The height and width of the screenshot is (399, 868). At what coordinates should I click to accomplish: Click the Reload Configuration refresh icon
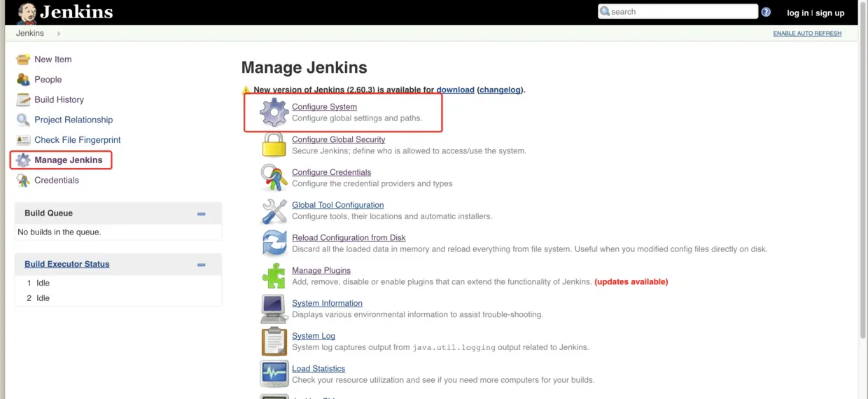coord(274,244)
